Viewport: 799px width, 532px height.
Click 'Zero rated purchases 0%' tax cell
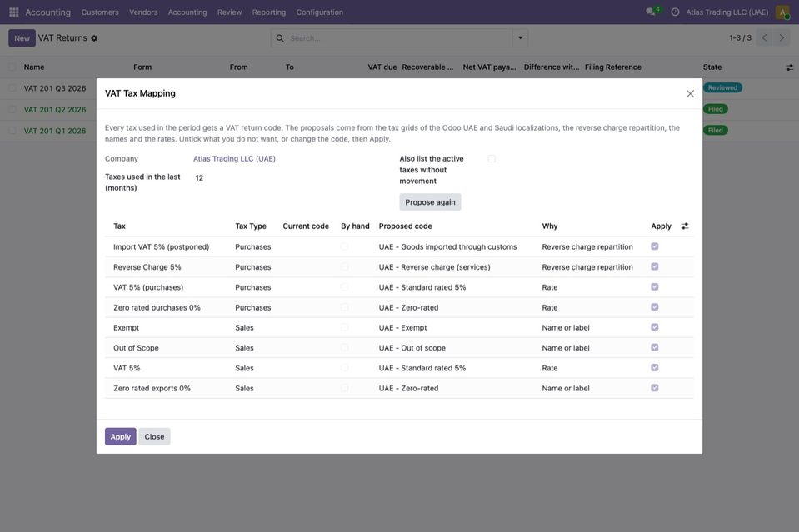[157, 307]
